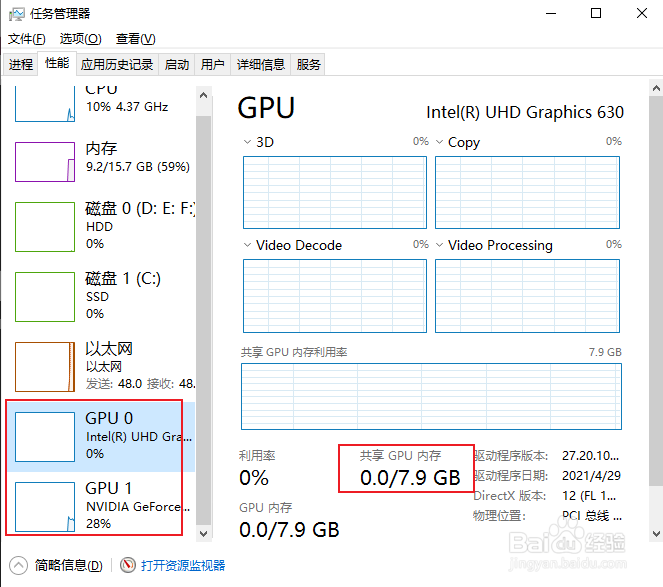Collapse to fewer details arrow icon

[x=19, y=565]
